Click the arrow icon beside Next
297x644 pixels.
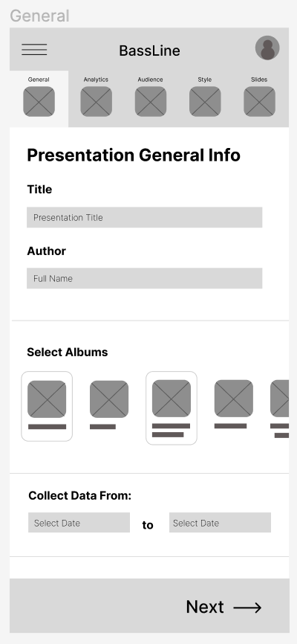pyautogui.click(x=247, y=608)
